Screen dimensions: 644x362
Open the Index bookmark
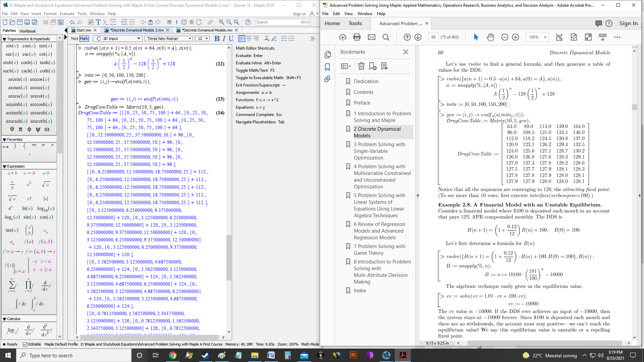(x=360, y=291)
